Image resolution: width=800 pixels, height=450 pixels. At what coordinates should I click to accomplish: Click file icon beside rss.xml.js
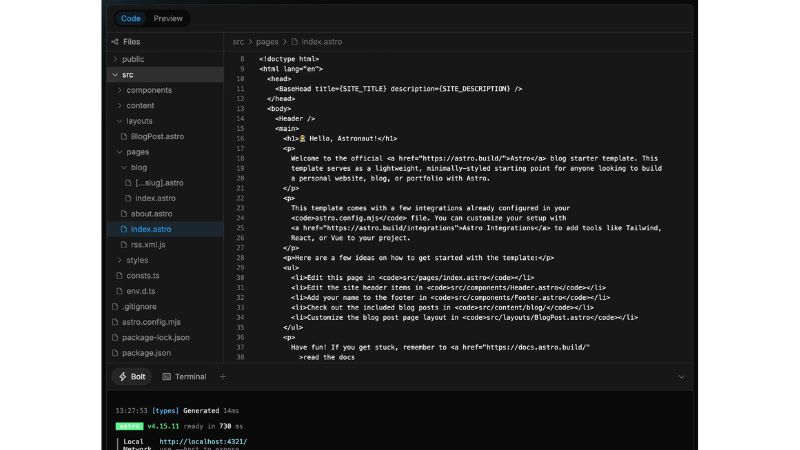(124, 244)
